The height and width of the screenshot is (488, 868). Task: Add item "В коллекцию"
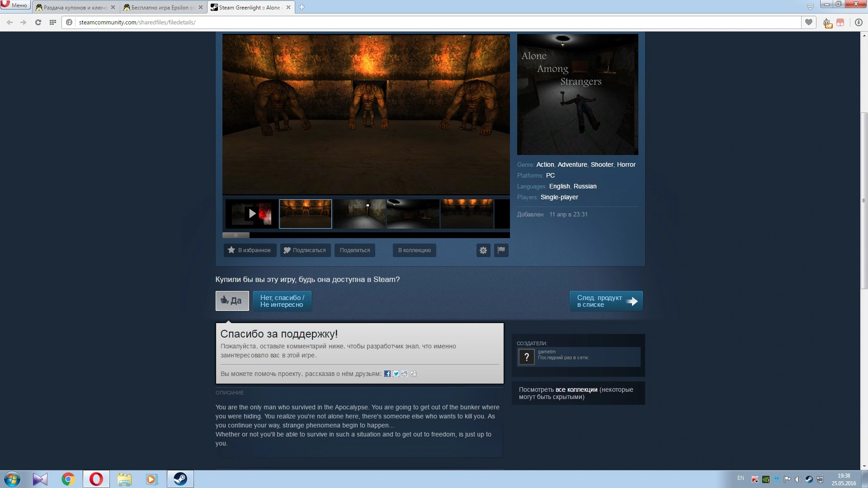415,250
